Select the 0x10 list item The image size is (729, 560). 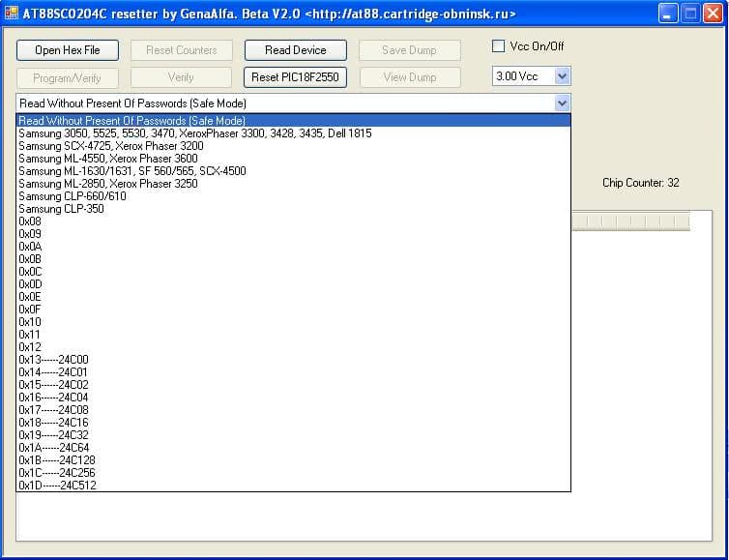293,322
